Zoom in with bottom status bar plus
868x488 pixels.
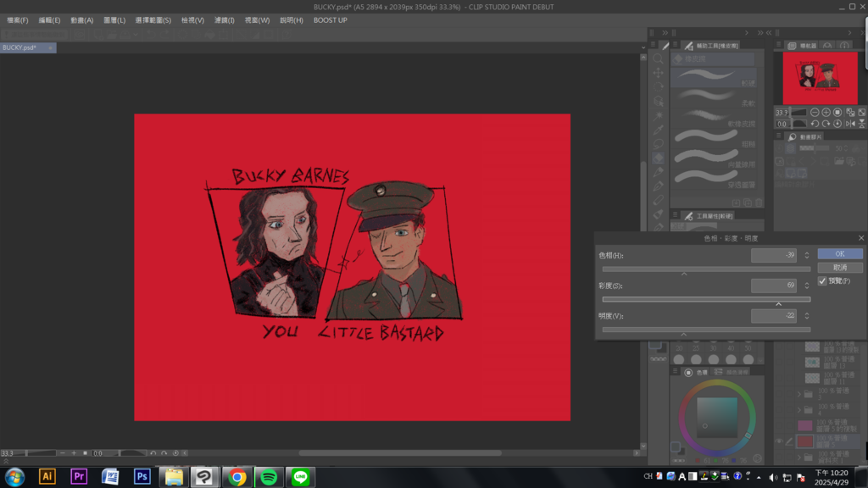coord(74,453)
